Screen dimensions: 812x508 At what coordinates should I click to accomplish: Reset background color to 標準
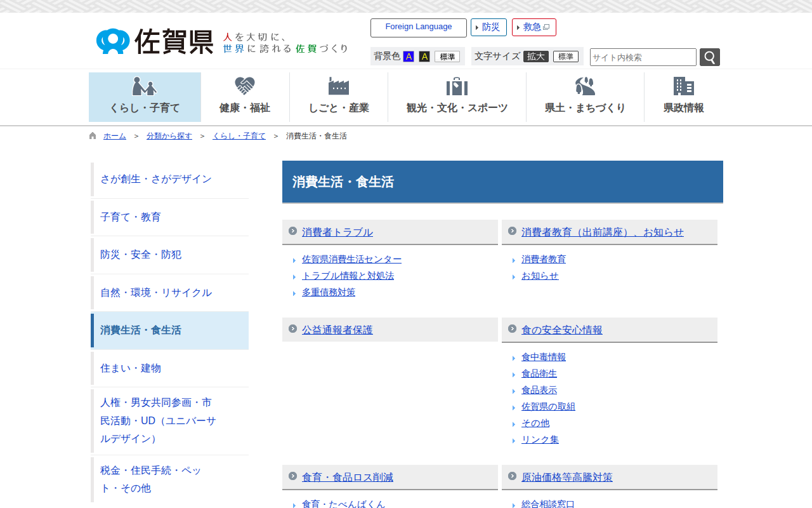pos(447,57)
